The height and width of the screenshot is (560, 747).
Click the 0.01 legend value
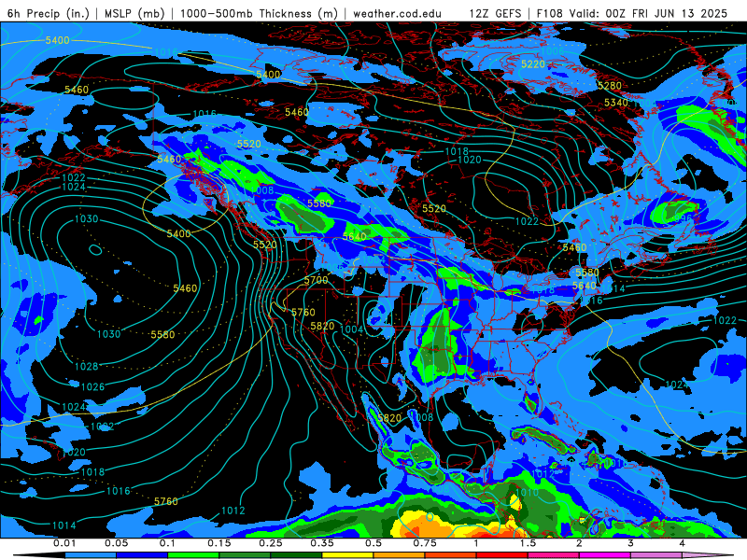(x=64, y=543)
